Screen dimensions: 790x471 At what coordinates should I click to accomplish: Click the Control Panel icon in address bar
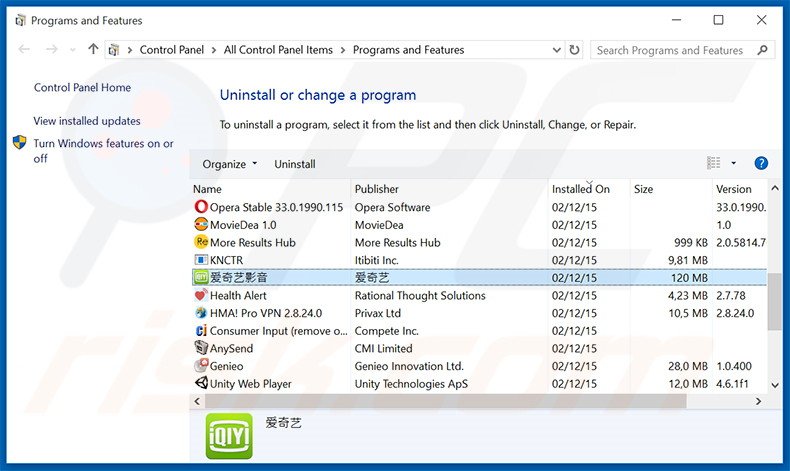click(114, 50)
